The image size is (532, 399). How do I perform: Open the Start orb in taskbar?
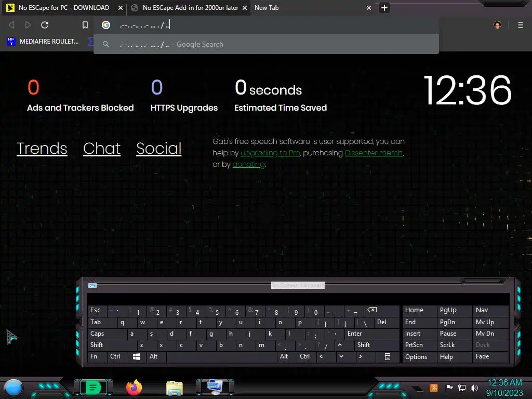pyautogui.click(x=14, y=388)
